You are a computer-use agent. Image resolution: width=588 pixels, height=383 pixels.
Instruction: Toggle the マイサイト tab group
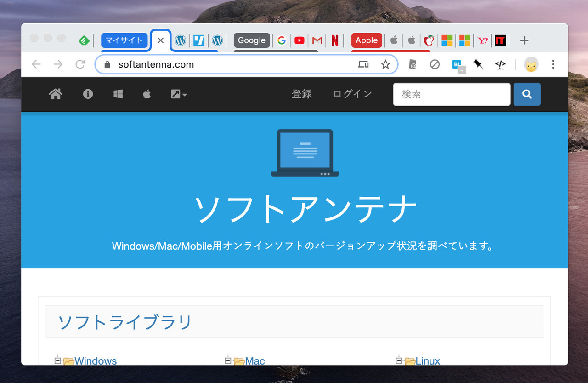(x=124, y=40)
